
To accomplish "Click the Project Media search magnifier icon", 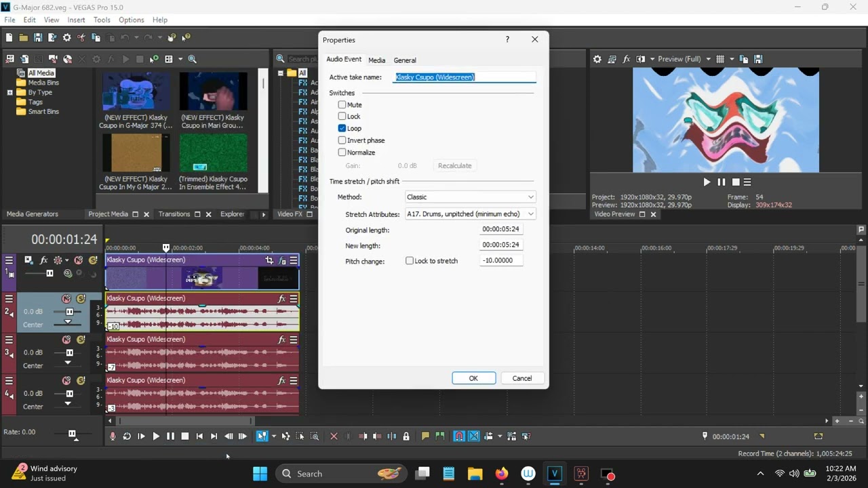I will (x=193, y=59).
